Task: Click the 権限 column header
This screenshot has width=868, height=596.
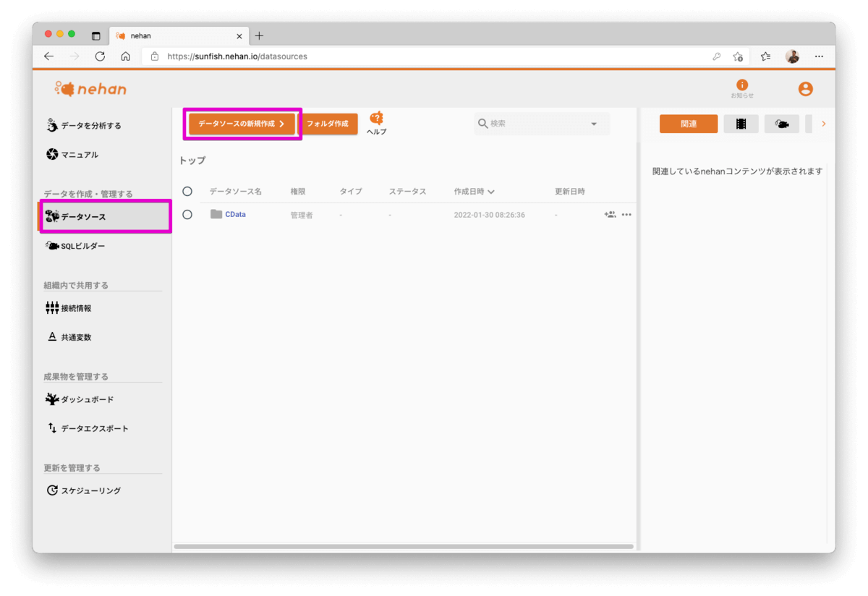Action: 298,192
